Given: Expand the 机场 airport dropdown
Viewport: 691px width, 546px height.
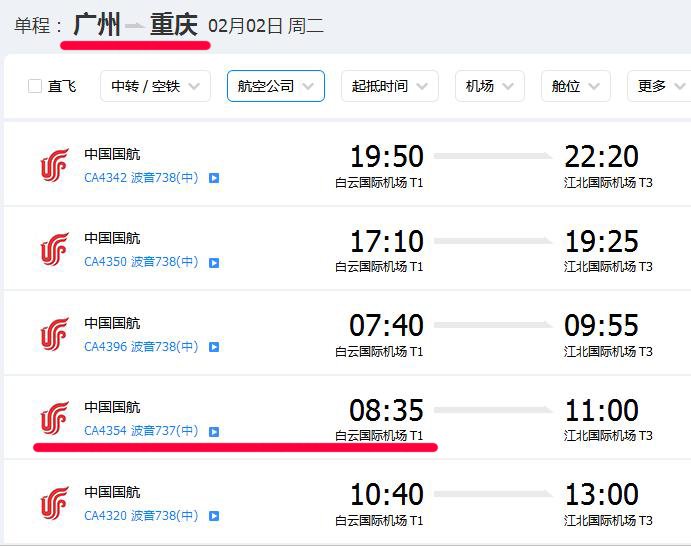Looking at the screenshot, I should coord(490,86).
